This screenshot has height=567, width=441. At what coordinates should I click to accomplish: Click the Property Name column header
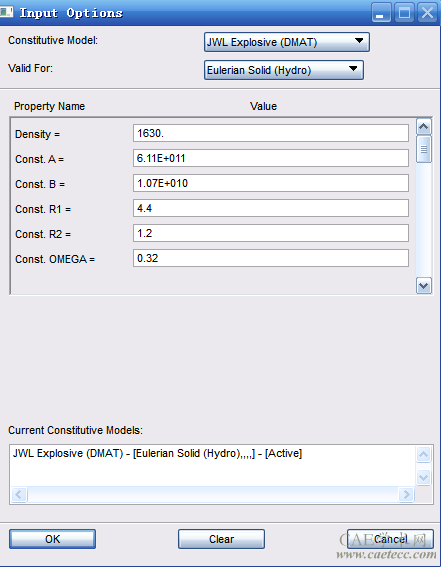pos(49,106)
